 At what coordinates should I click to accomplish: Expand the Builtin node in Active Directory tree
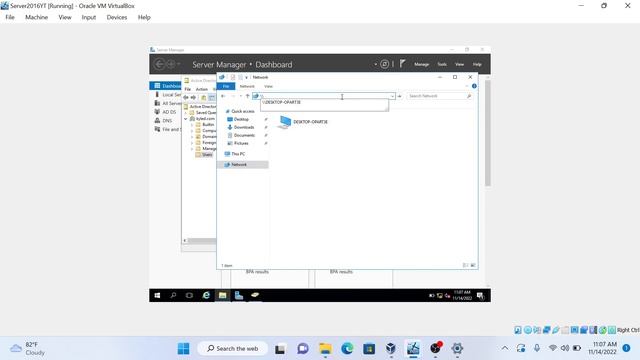click(x=192, y=124)
